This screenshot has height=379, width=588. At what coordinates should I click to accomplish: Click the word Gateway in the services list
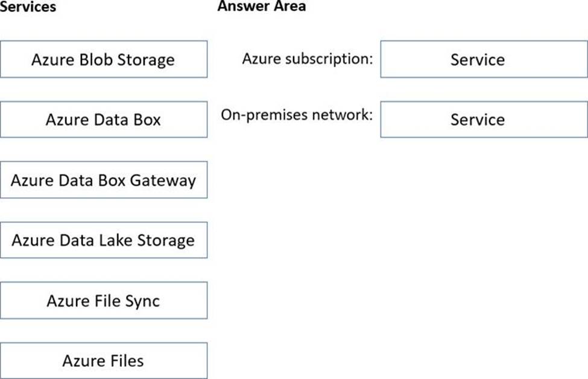click(165, 180)
